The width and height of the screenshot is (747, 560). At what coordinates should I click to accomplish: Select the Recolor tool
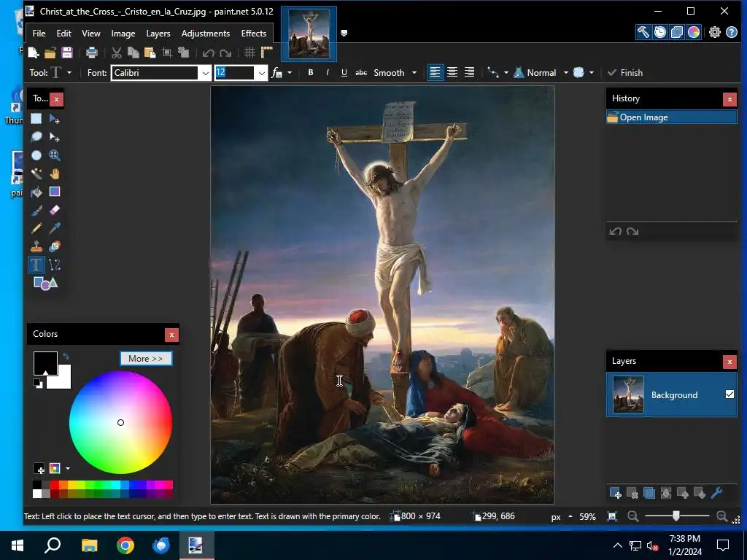click(x=54, y=246)
